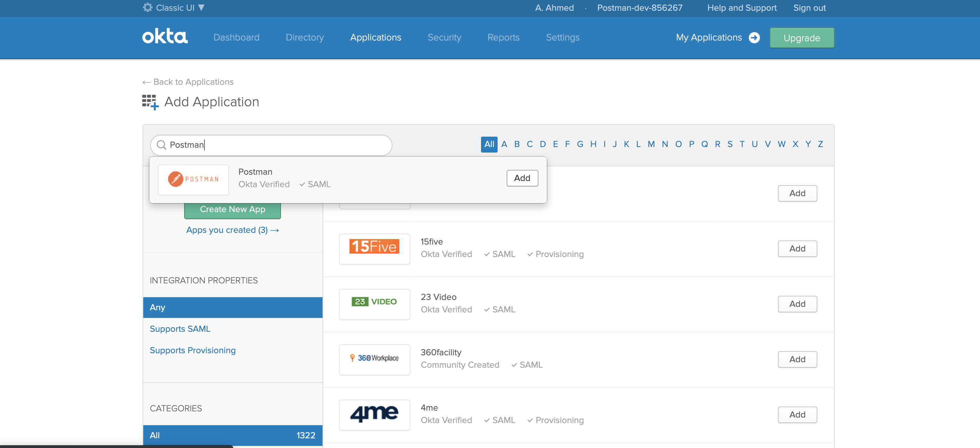Add the Postman application
980x448 pixels.
pyautogui.click(x=521, y=178)
